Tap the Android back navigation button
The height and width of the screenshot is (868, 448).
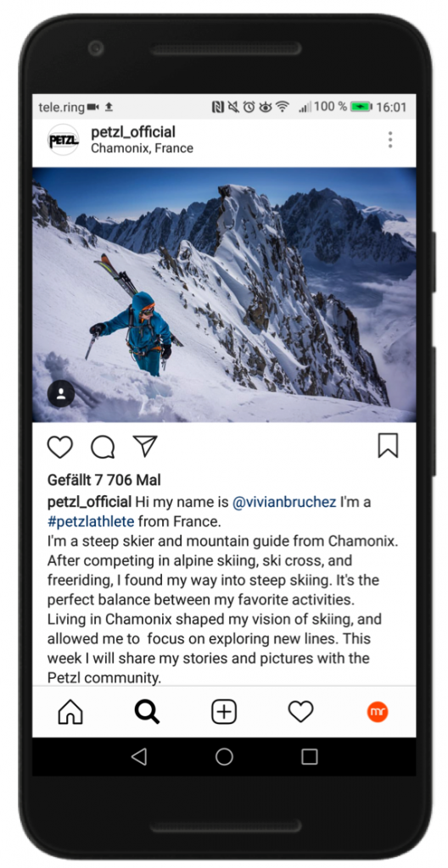tap(138, 757)
